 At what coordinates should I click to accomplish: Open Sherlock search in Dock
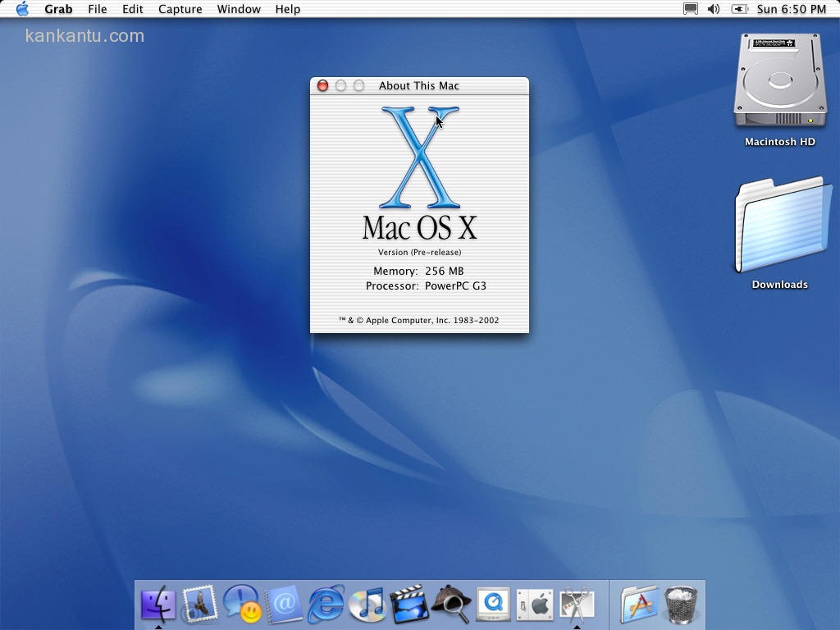tap(451, 605)
